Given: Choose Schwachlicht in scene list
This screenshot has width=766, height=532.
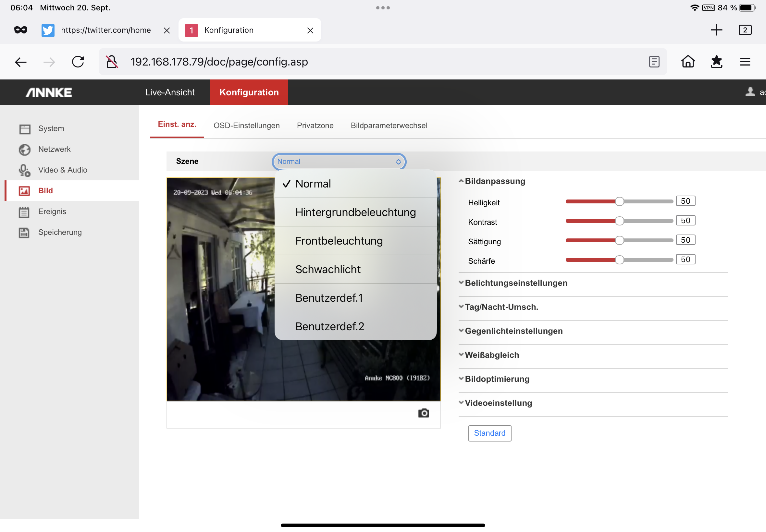Looking at the screenshot, I should (x=328, y=269).
